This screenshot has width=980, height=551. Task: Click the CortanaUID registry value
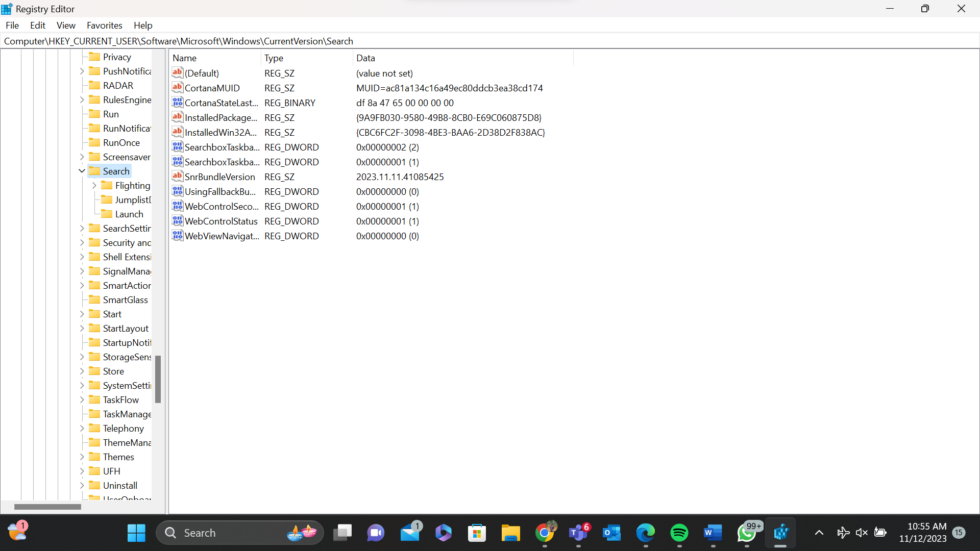[x=211, y=88]
